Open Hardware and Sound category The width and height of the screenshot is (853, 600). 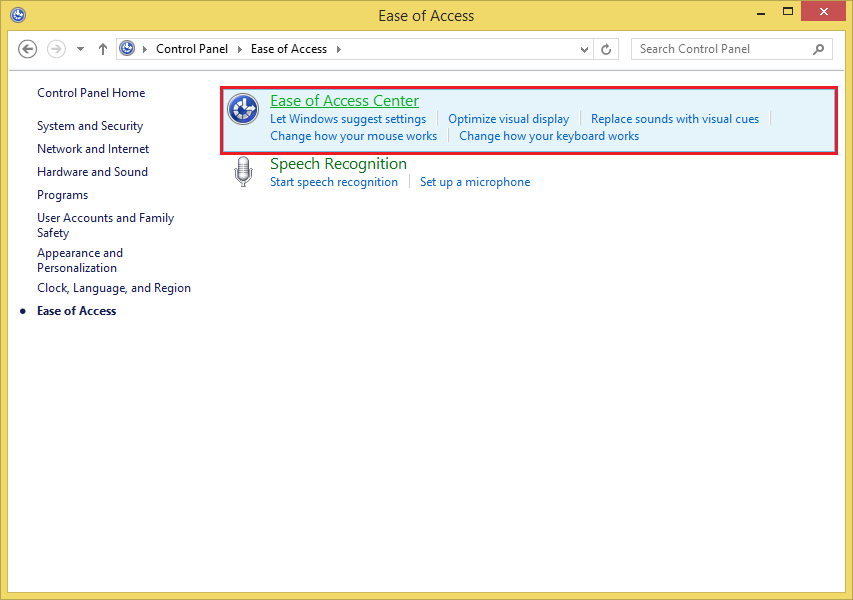click(x=92, y=172)
